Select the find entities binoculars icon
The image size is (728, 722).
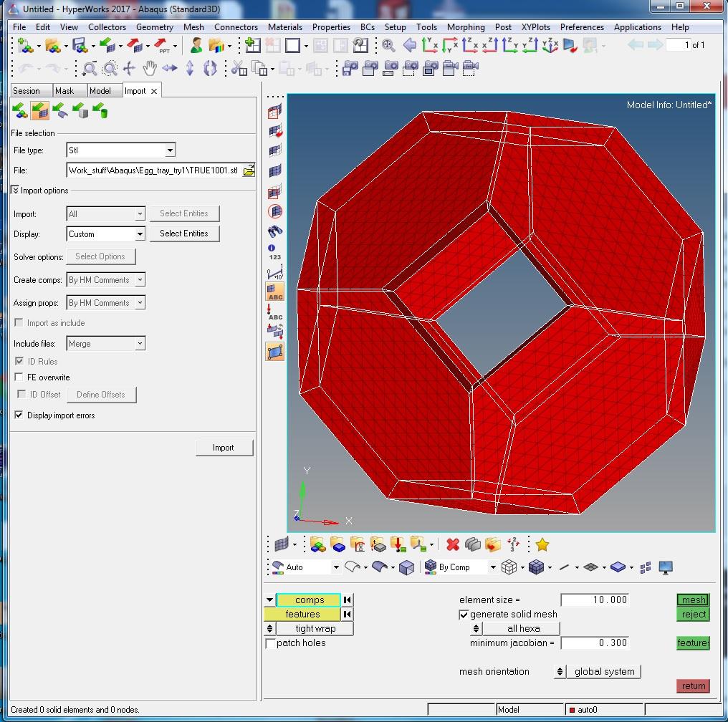click(274, 230)
